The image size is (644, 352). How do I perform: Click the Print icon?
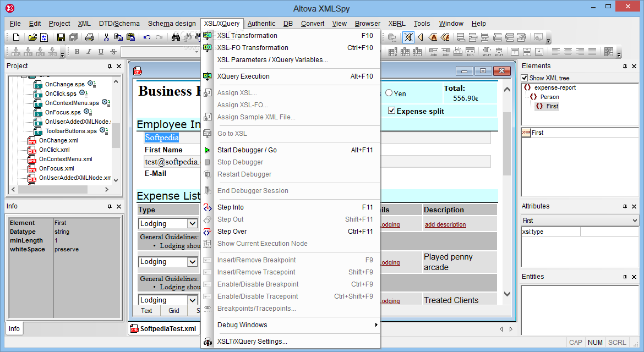click(x=90, y=37)
